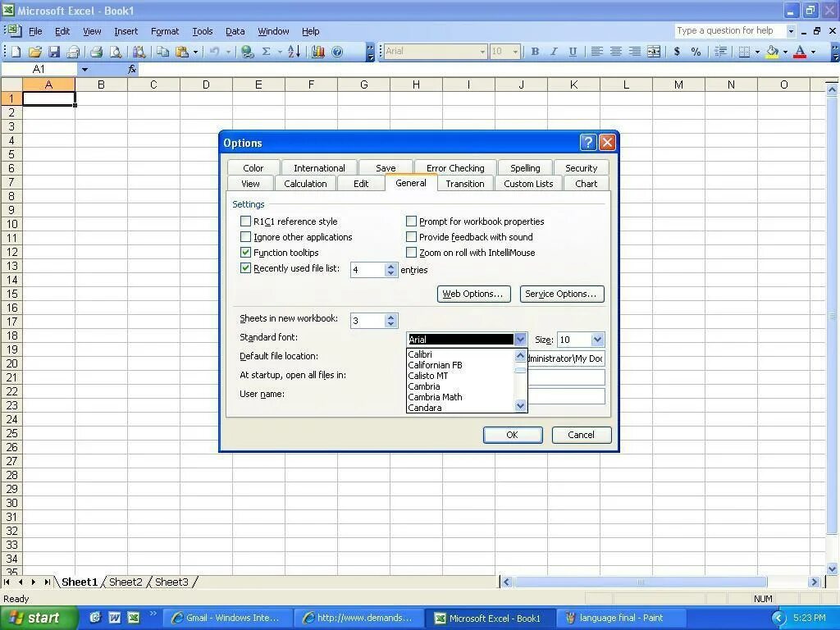Expand the AutoSum dropdown arrow
Viewport: 840px width, 630px height.
tap(280, 52)
